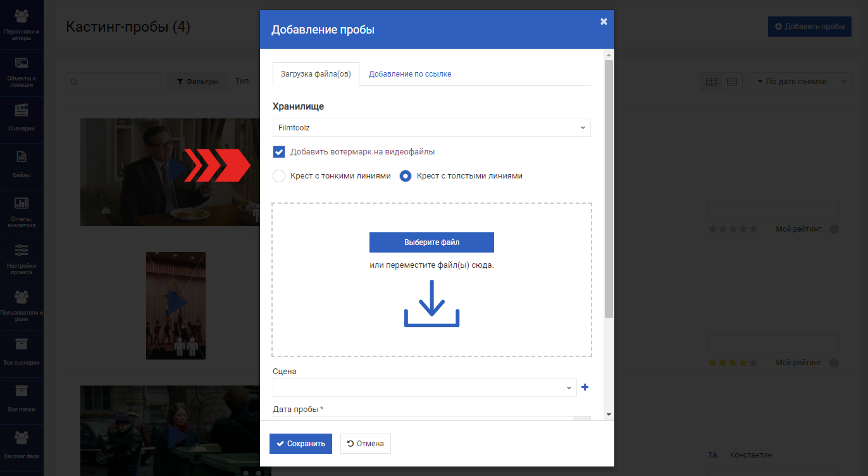Click the Сохранить button
The height and width of the screenshot is (476, 868).
click(x=301, y=444)
